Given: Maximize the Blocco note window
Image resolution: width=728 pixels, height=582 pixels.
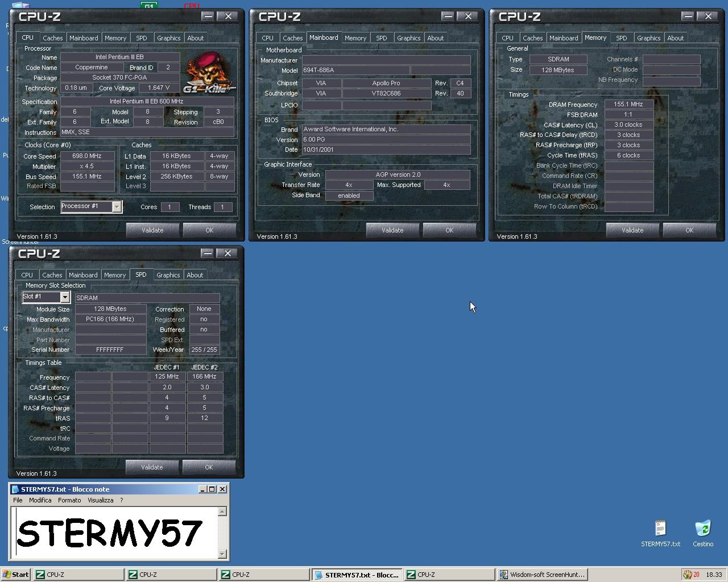Looking at the screenshot, I should click(x=212, y=489).
